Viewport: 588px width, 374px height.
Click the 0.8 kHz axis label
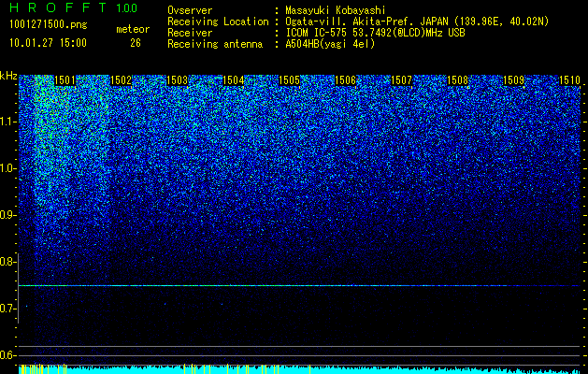point(8,262)
